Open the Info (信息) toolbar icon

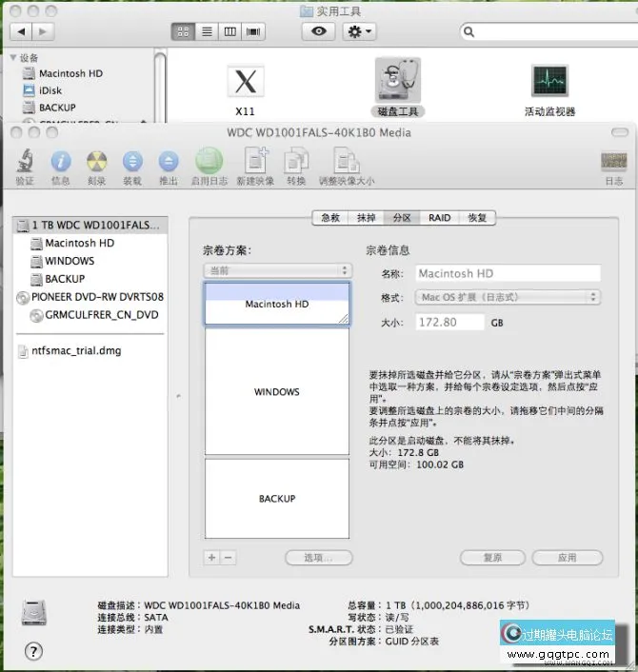click(60, 162)
